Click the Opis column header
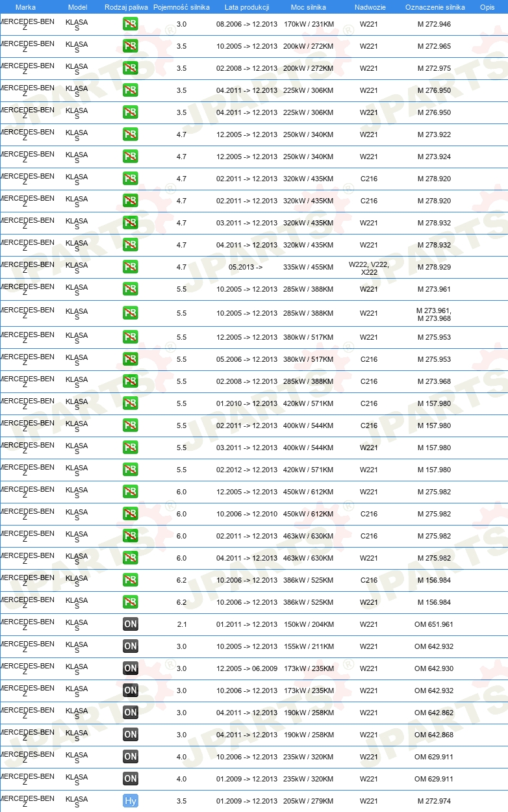 [487, 7]
